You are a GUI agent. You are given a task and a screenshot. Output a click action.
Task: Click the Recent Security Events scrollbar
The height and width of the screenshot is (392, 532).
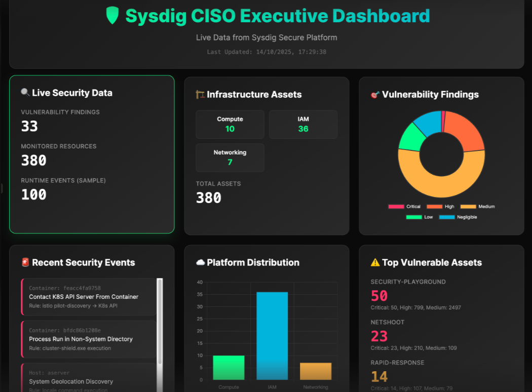(x=160, y=324)
